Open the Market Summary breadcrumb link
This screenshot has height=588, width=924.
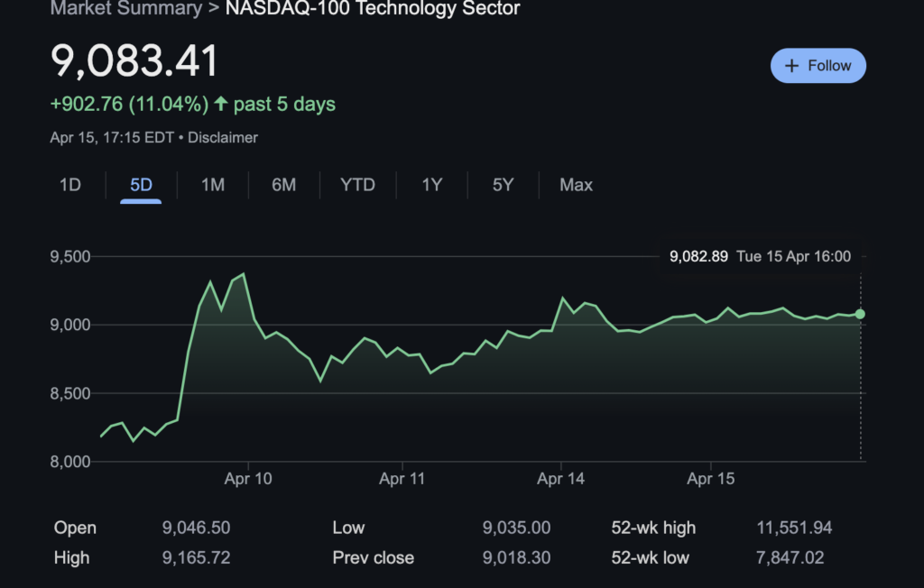coord(125,9)
